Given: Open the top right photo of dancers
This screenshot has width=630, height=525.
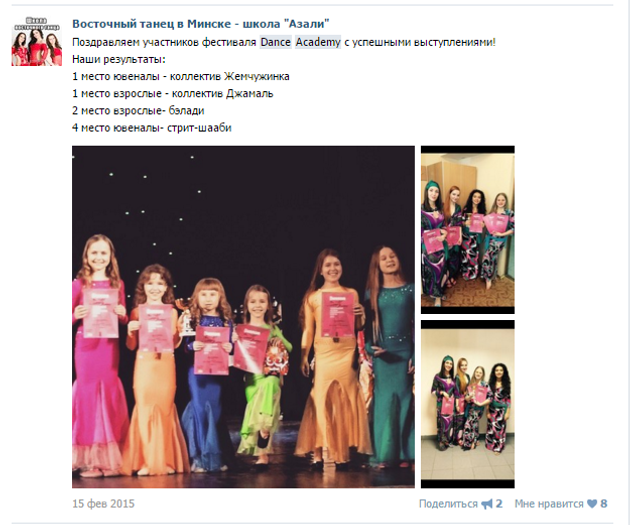Looking at the screenshot, I should pos(468,229).
